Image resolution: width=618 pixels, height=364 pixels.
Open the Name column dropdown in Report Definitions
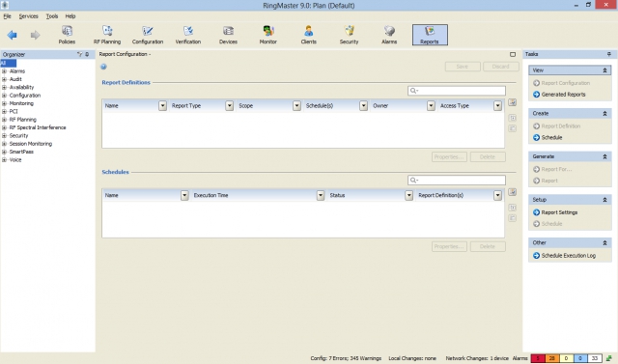(163, 105)
